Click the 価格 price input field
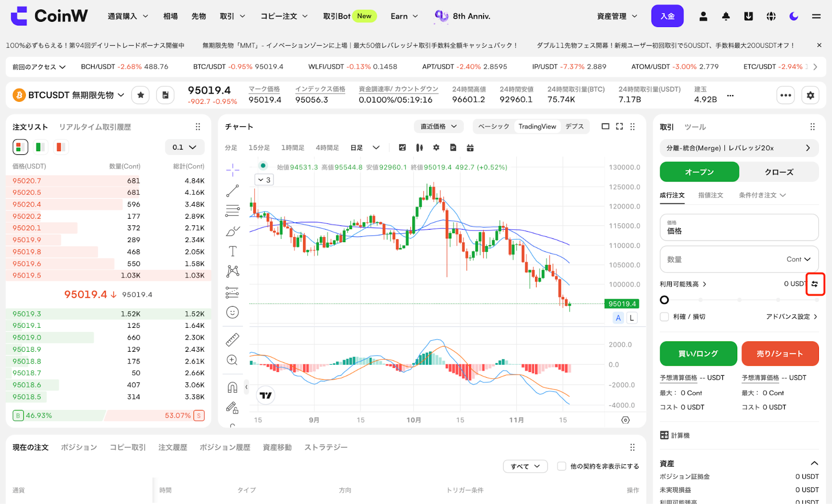Screen dimensions: 832x504 click(739, 228)
